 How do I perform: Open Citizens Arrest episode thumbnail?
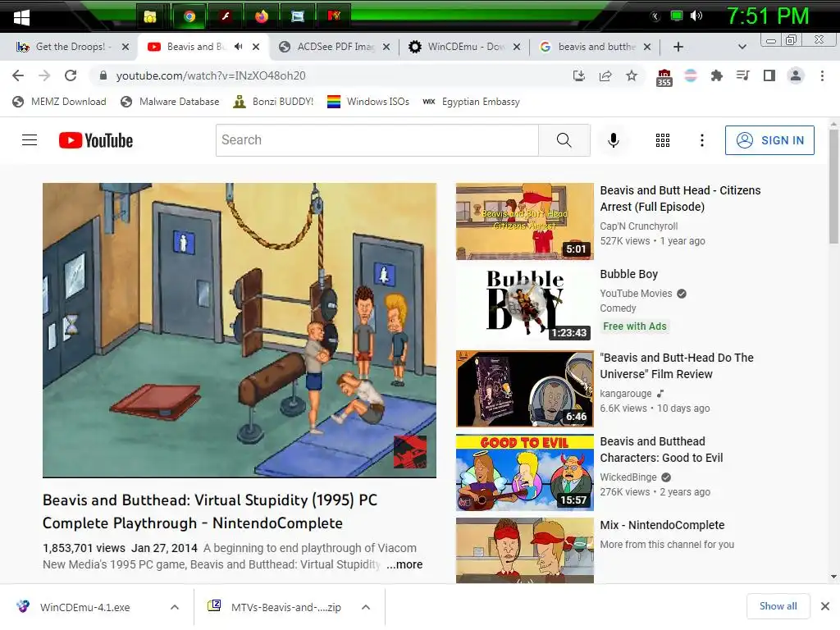(524, 221)
